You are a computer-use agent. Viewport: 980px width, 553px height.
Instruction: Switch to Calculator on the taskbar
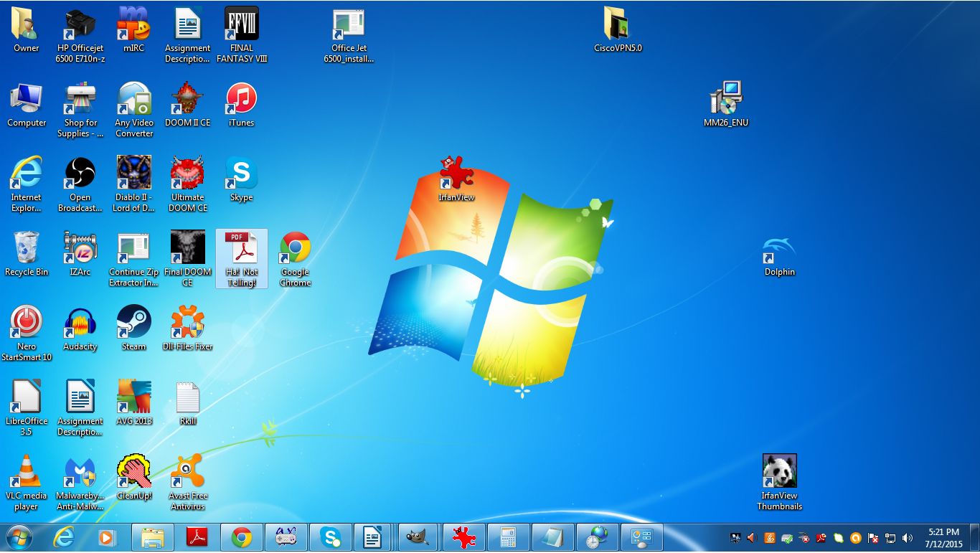click(x=509, y=537)
